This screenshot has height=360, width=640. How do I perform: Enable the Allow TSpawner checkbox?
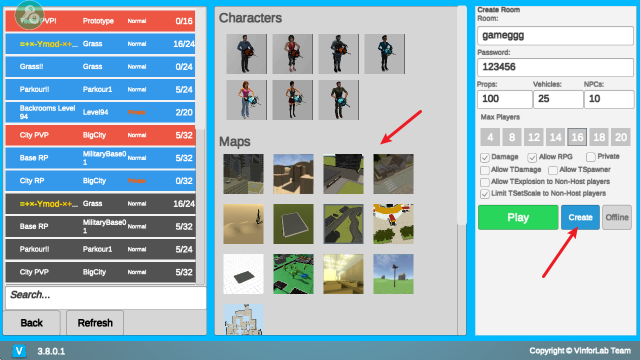[553, 170]
